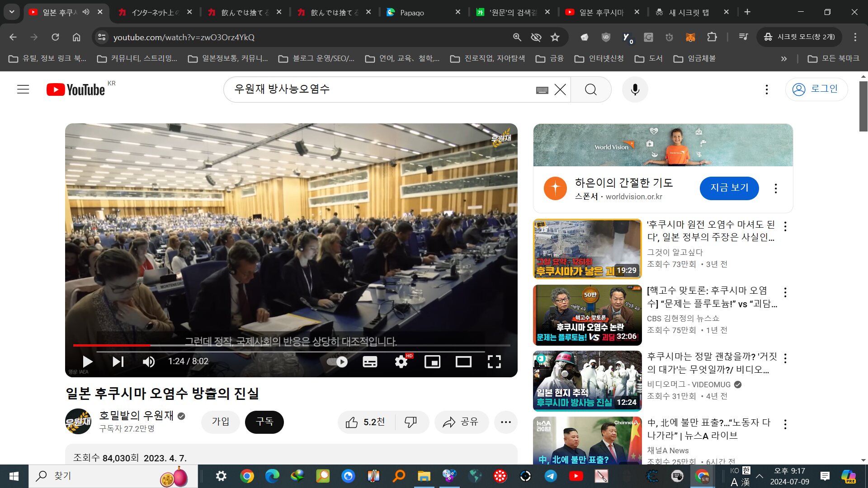This screenshot has width=868, height=488.
Task: Dislike this video
Action: tap(410, 422)
